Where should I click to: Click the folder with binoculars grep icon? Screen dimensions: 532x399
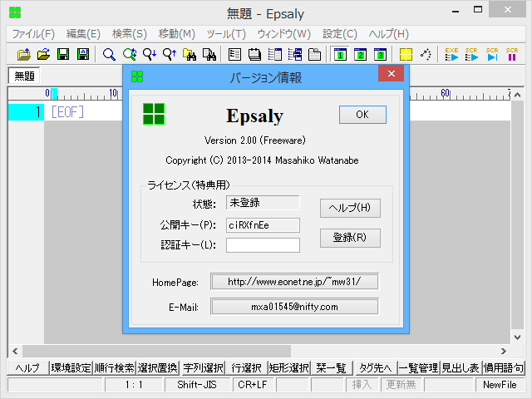[190, 54]
